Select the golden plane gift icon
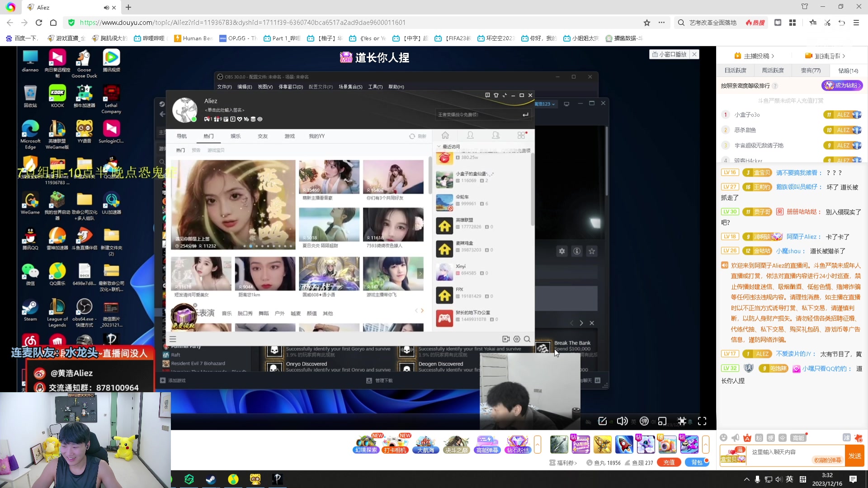Viewport: 868px width, 488px height. pos(603,445)
